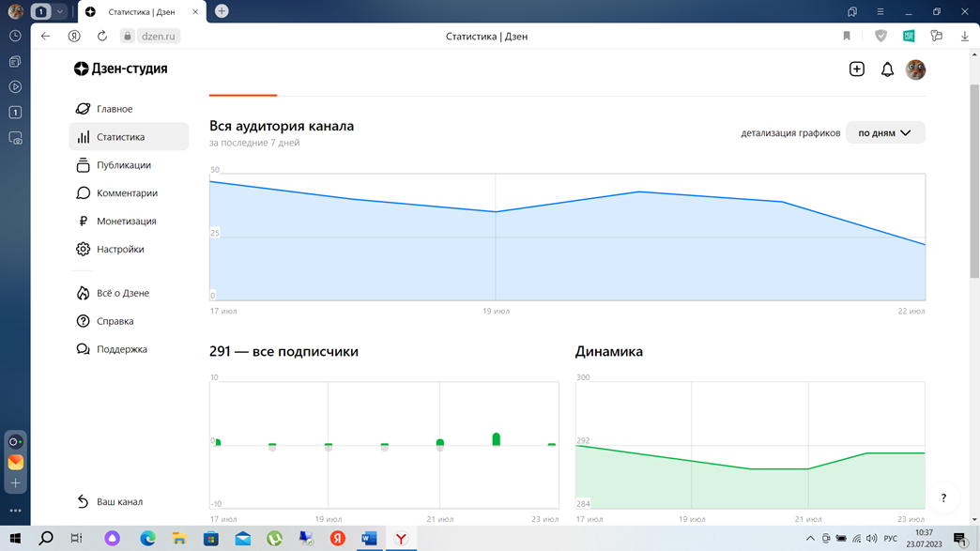Open a new browser tab
This screenshot has width=980, height=551.
[x=222, y=11]
